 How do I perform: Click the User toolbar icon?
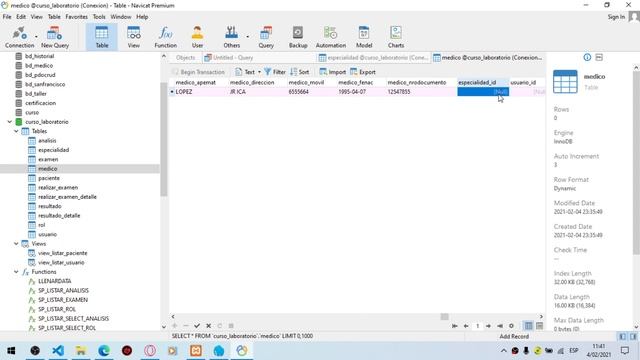click(197, 37)
